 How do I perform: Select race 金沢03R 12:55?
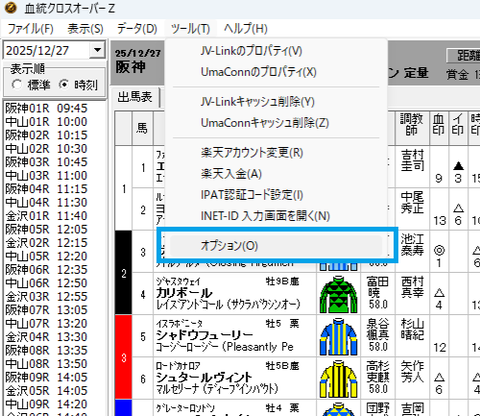click(46, 296)
